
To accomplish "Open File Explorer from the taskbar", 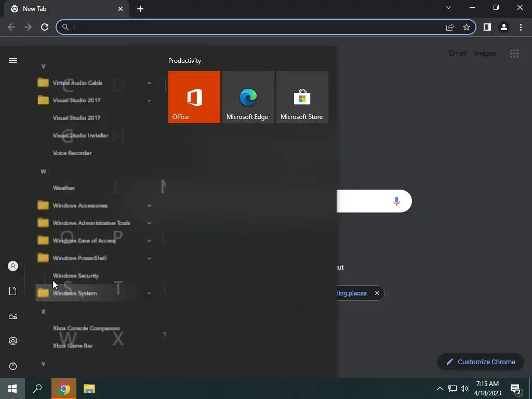I will pyautogui.click(x=89, y=389).
